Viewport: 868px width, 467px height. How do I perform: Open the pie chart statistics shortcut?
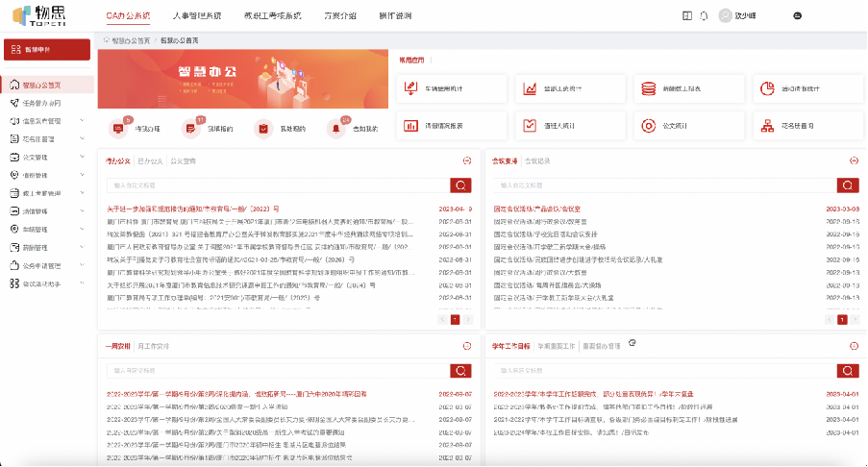click(x=767, y=88)
